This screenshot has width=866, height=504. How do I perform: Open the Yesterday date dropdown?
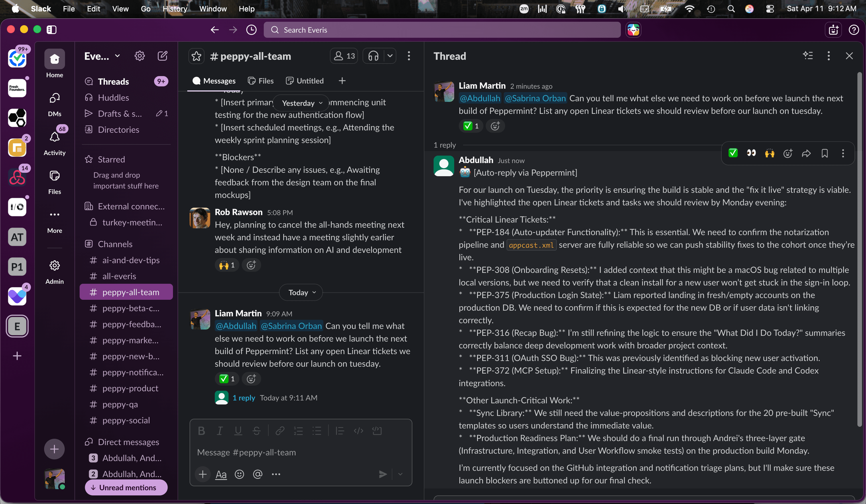[x=300, y=103]
